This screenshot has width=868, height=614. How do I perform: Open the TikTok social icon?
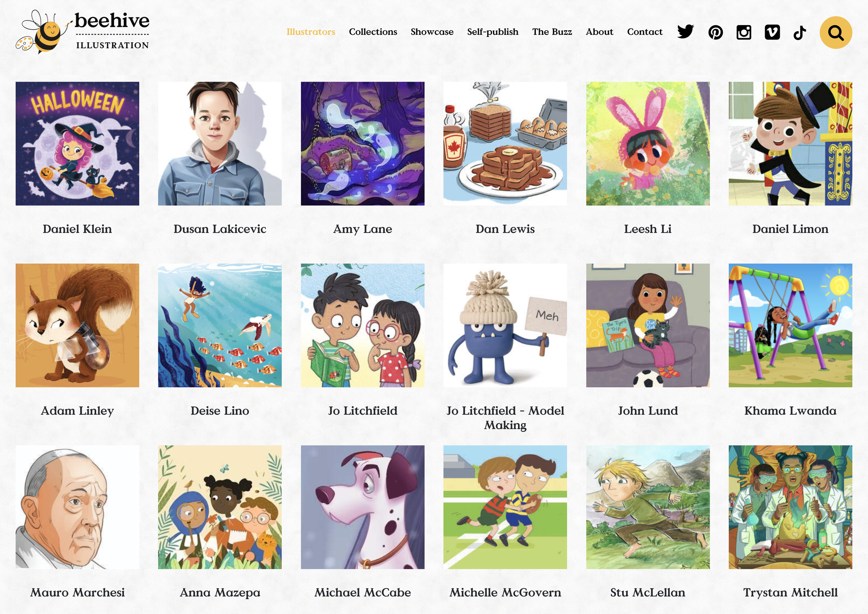(800, 33)
